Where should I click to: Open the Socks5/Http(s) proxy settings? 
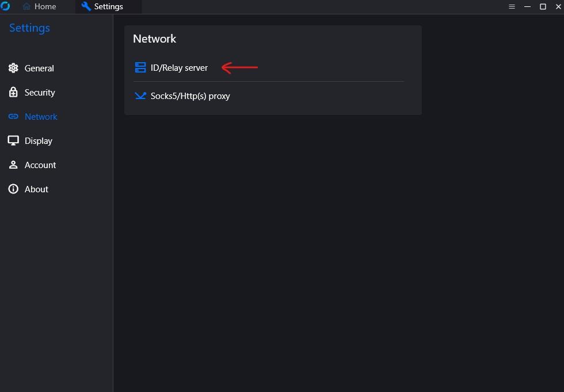click(x=190, y=96)
